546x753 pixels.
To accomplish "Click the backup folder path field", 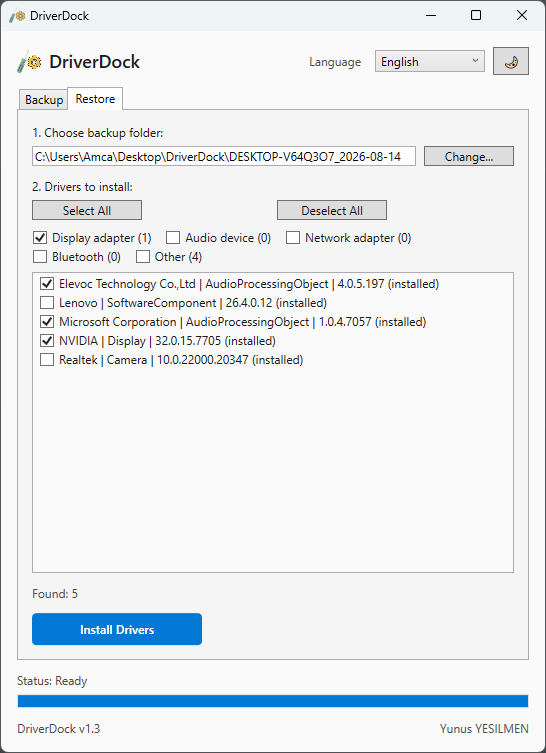I will coord(224,157).
